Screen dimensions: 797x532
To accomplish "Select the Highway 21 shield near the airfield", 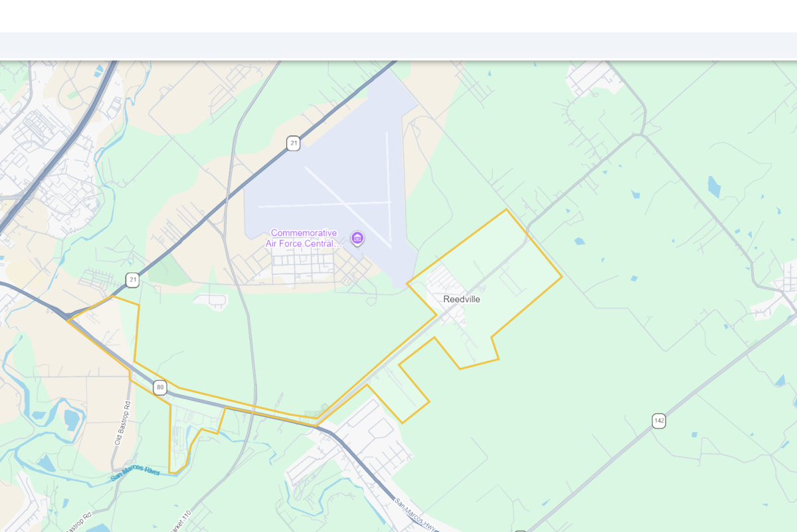I will coord(292,143).
